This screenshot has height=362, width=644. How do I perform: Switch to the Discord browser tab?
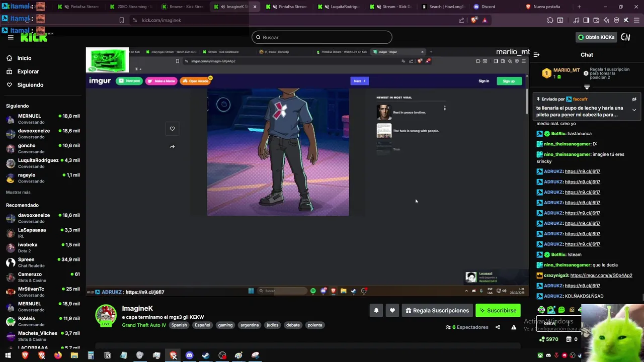point(494,7)
